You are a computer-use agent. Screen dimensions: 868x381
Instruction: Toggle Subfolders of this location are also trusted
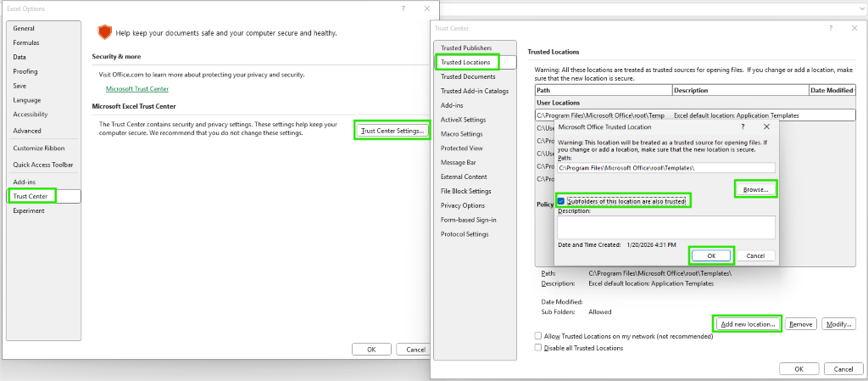point(561,202)
